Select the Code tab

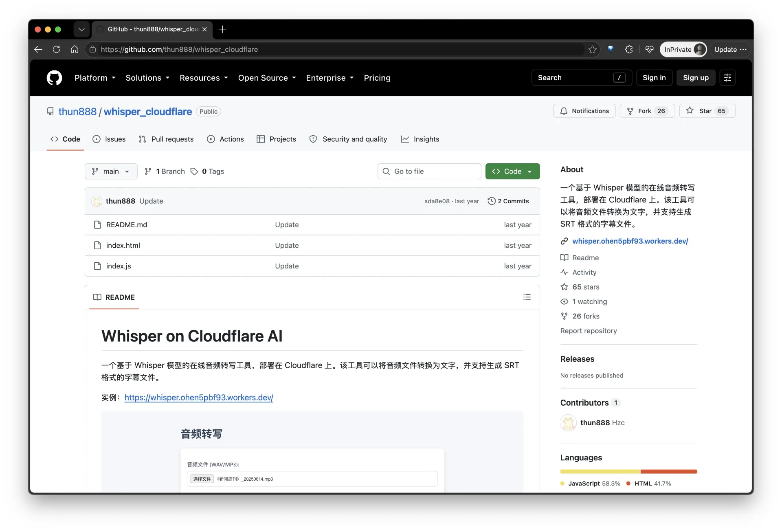(x=65, y=139)
